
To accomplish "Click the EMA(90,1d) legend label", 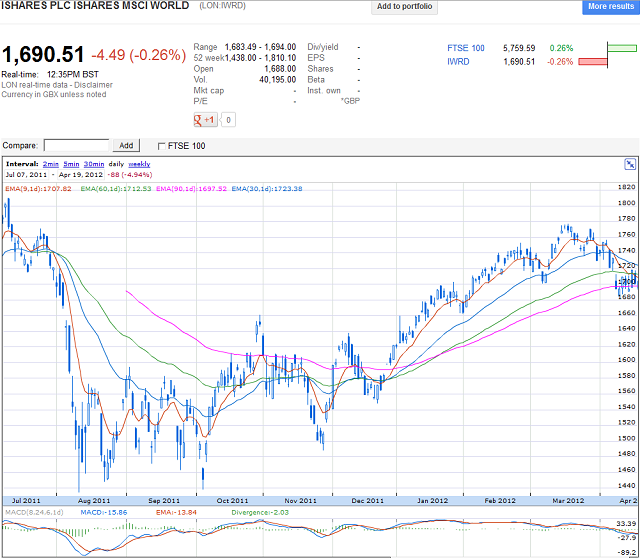I will click(191, 189).
